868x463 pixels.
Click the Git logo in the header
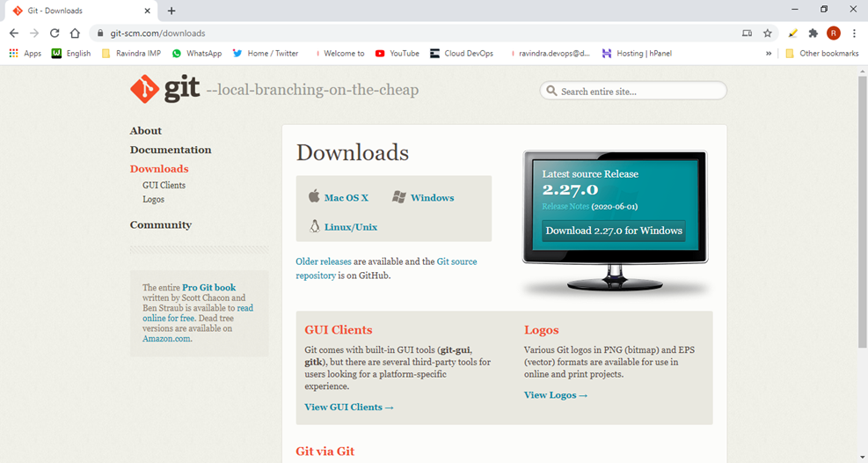tap(164, 89)
